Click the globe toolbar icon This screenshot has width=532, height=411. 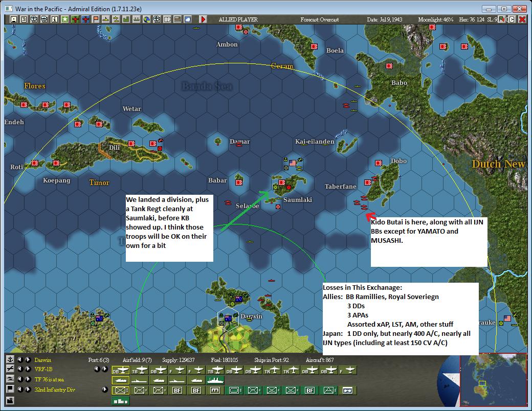[x=147, y=19]
